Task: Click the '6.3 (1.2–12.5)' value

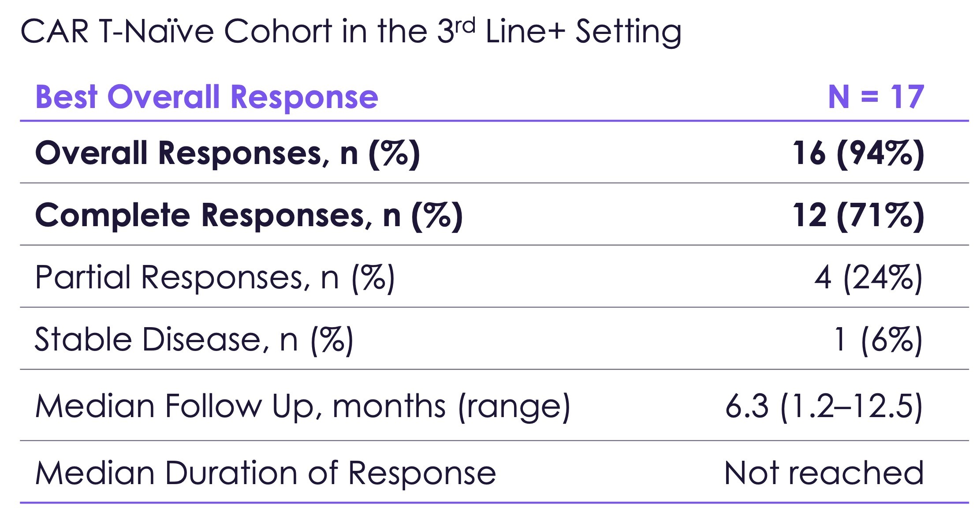Action: (823, 406)
